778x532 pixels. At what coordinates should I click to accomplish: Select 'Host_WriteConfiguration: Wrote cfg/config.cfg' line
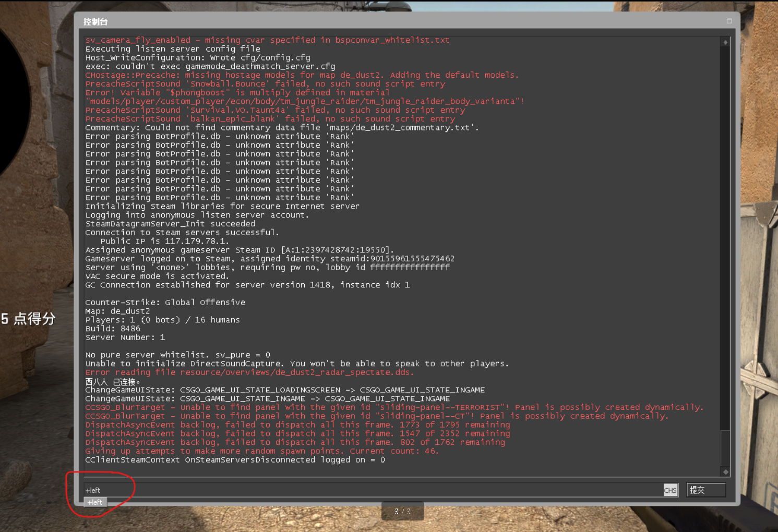pos(198,58)
